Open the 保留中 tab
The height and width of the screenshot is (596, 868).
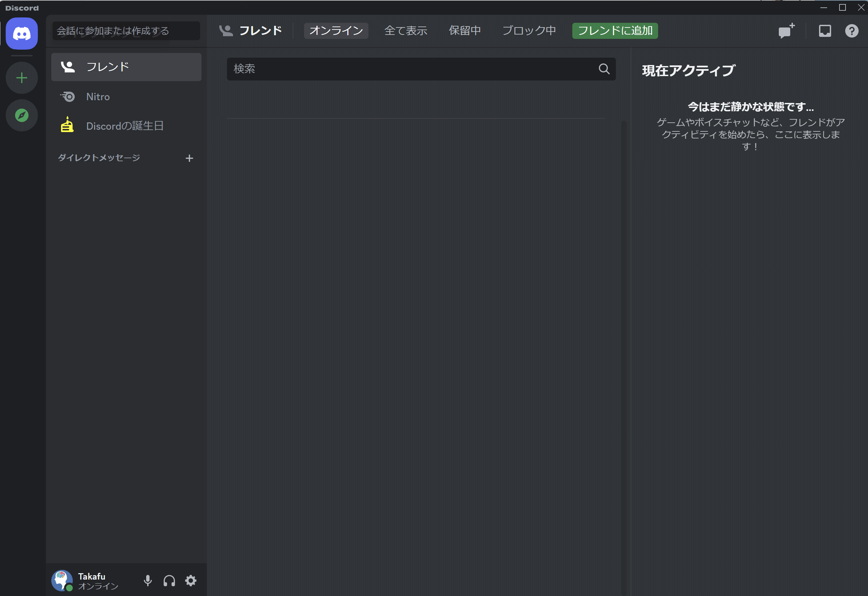(465, 31)
